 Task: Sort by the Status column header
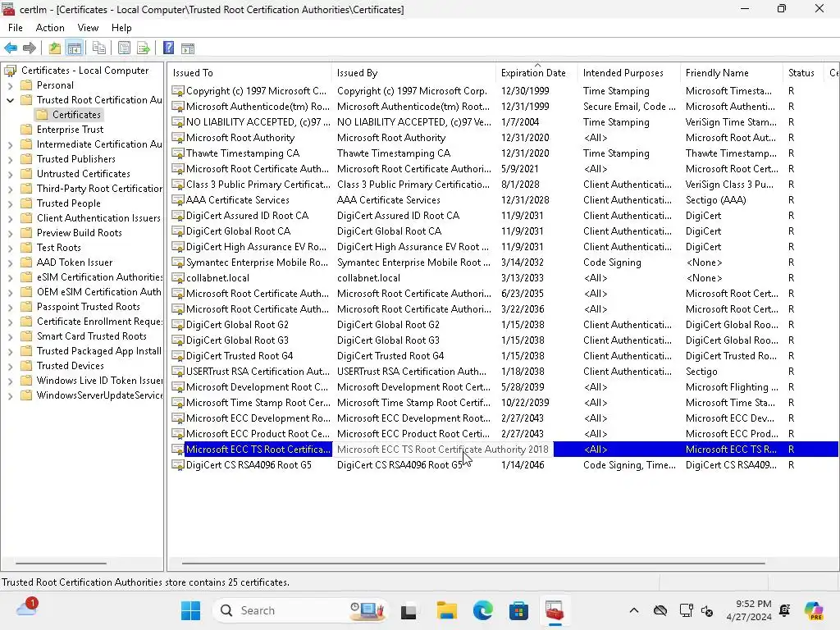click(802, 73)
